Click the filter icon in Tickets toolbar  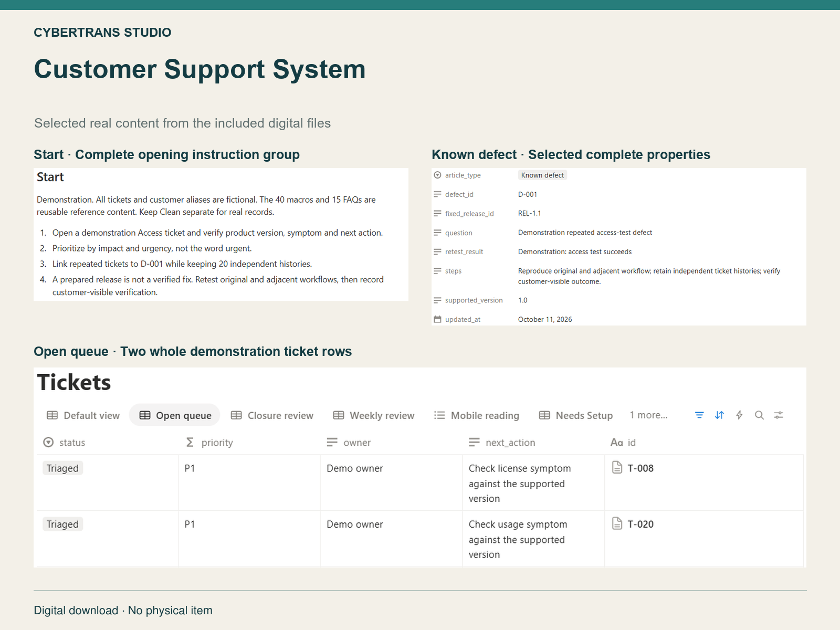click(x=699, y=415)
